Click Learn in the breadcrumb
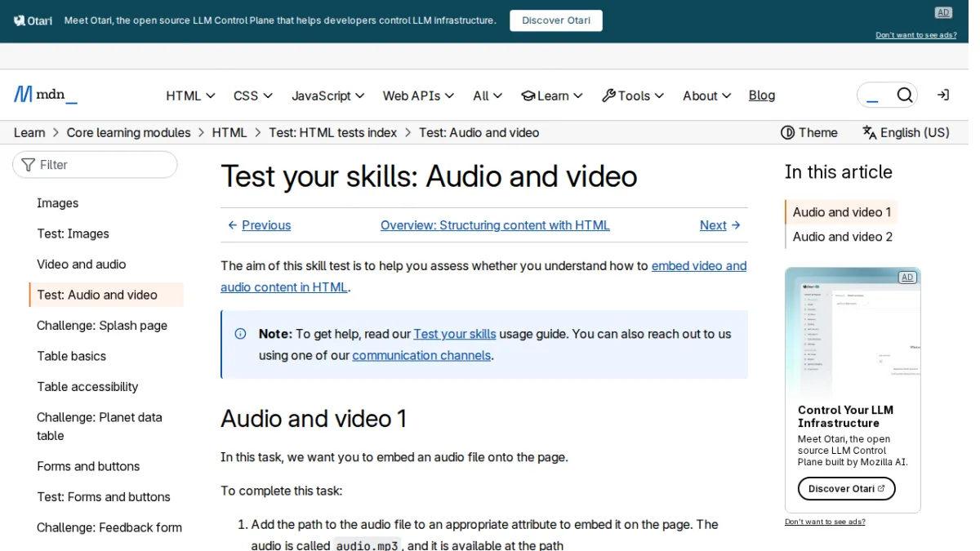The width and height of the screenshot is (980, 551). pos(29,132)
